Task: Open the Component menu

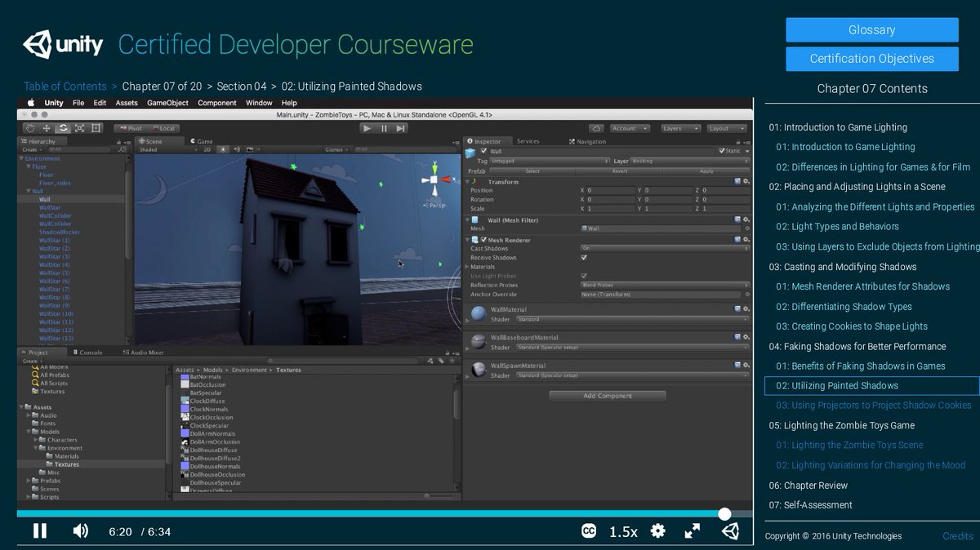Action: pos(217,103)
